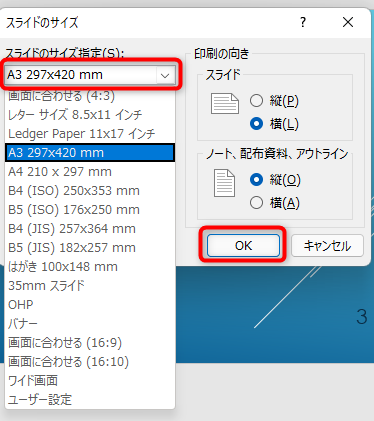Choose レター サイズ 8.5x11 インチ
The width and height of the screenshot is (374, 421).
point(90,115)
